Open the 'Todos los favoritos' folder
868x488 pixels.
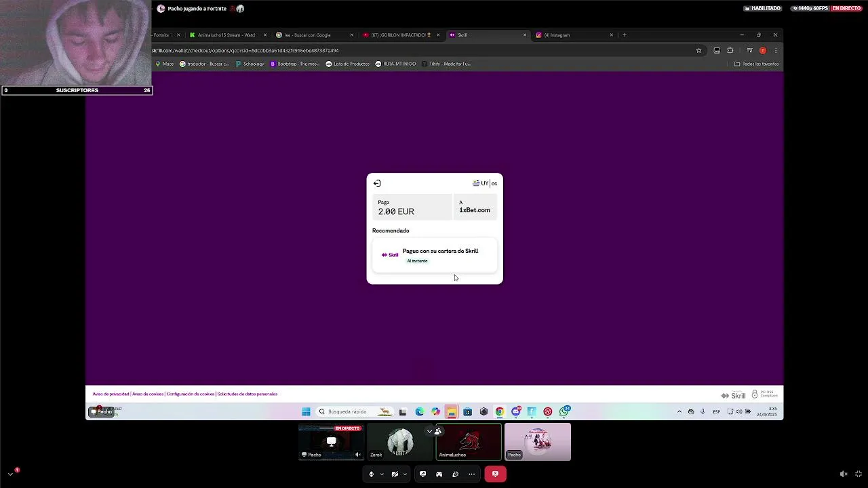click(x=756, y=64)
